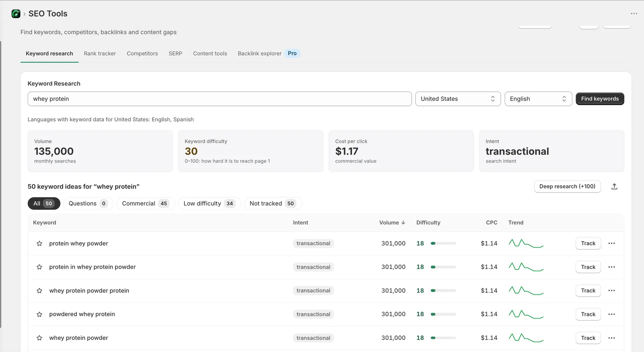
Task: Star the 'protein in whey protein powder' keyword
Action: click(x=39, y=267)
